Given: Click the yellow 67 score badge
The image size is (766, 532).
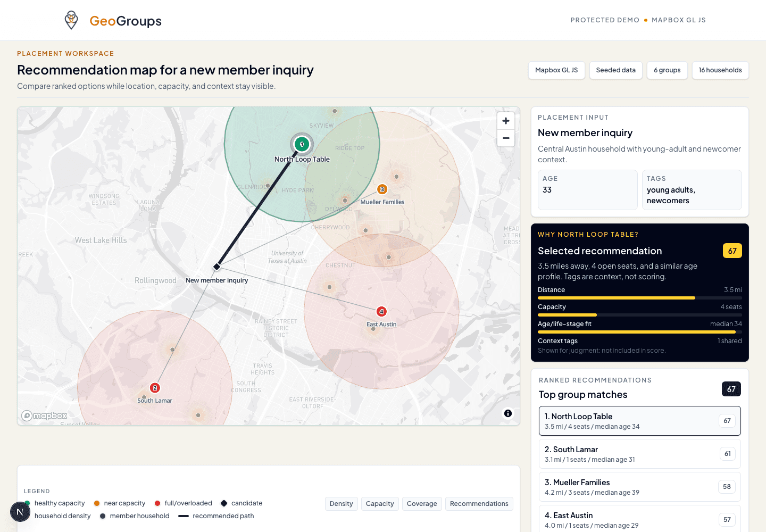Looking at the screenshot, I should [732, 251].
